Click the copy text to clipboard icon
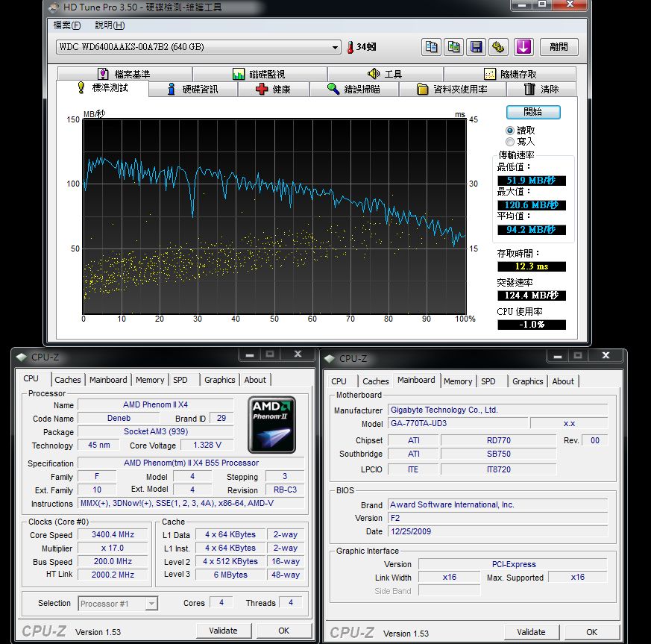The width and height of the screenshot is (651, 644). coord(431,47)
